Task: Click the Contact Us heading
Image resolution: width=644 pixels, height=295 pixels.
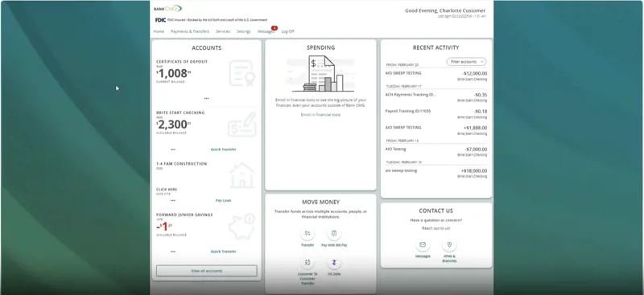Action: 436,211
